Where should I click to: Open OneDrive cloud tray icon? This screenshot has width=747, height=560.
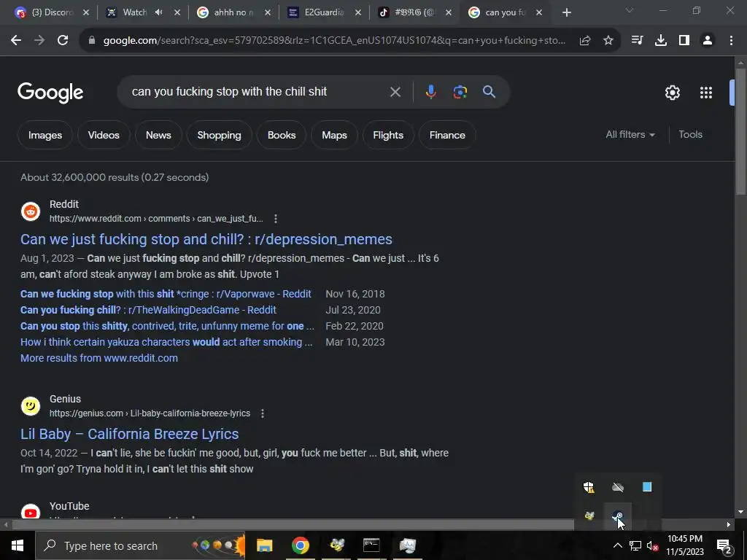tap(618, 487)
